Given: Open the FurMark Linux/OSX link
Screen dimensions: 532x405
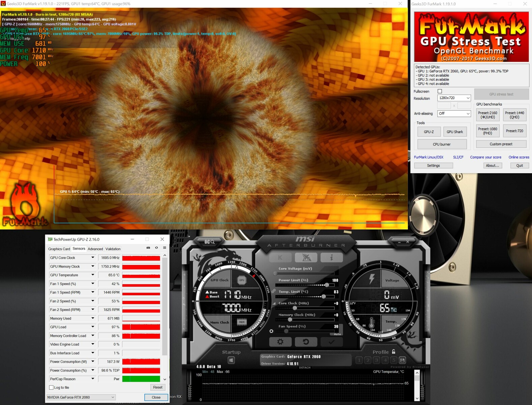Looking at the screenshot, I should [x=428, y=157].
